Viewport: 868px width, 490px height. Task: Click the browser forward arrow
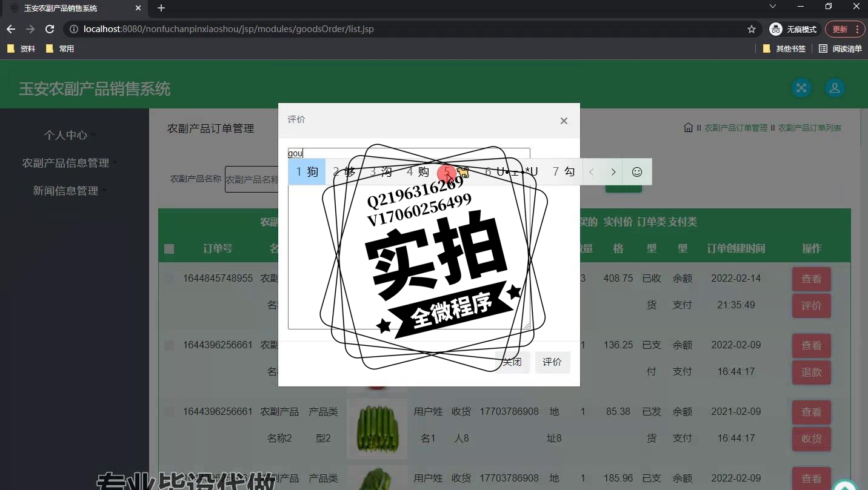coord(30,29)
